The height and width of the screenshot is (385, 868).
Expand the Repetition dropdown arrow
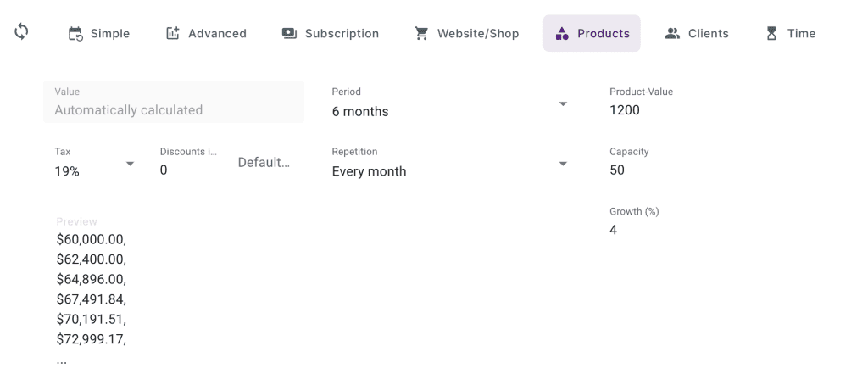click(563, 164)
